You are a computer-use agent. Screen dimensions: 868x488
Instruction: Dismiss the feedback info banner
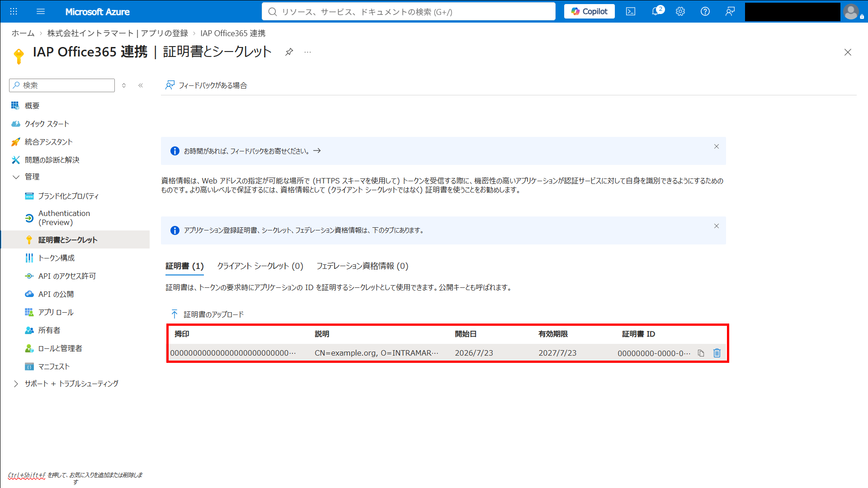pyautogui.click(x=717, y=146)
